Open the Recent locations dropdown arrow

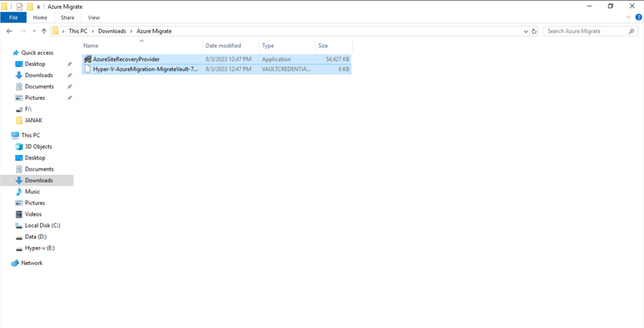pyautogui.click(x=34, y=31)
